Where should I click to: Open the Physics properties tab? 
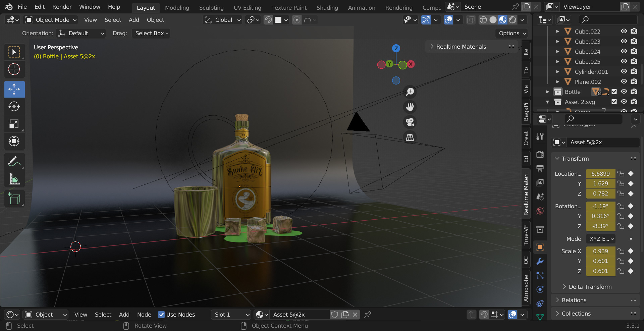[540, 289]
